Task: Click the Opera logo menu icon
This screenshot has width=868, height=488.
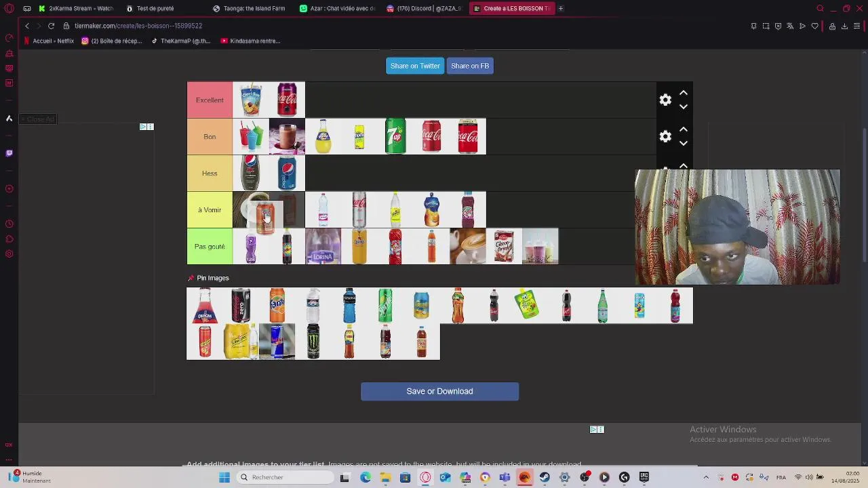Action: pos(9,8)
